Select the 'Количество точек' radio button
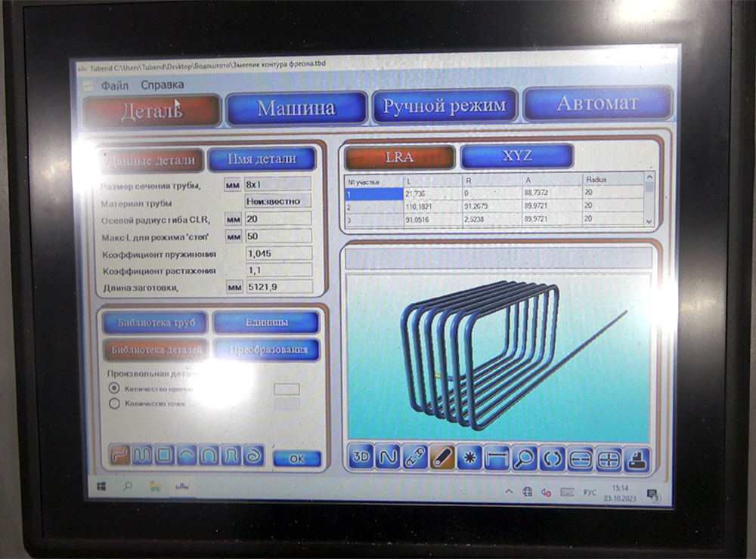Viewport: 756px width, 559px height. [x=115, y=403]
